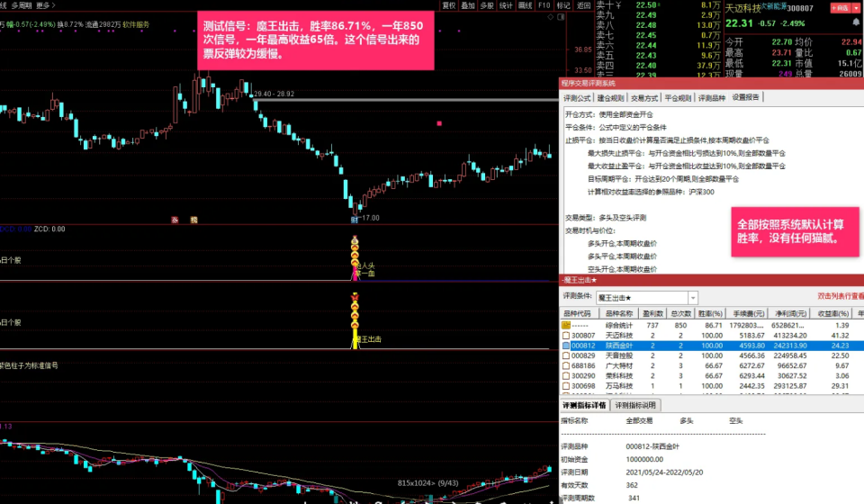The height and width of the screenshot is (504, 864).
Task: Click the 17.00 low price label
Action: tap(370, 218)
